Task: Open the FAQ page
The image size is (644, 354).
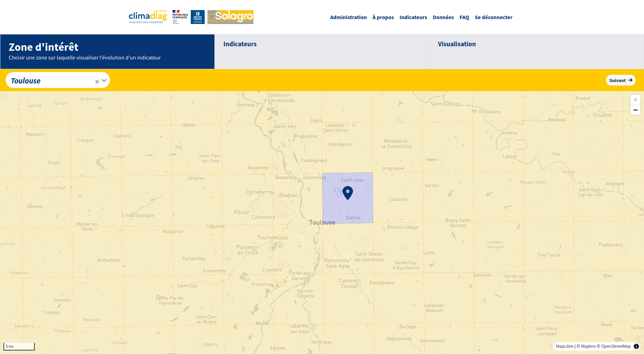Action: 464,17
